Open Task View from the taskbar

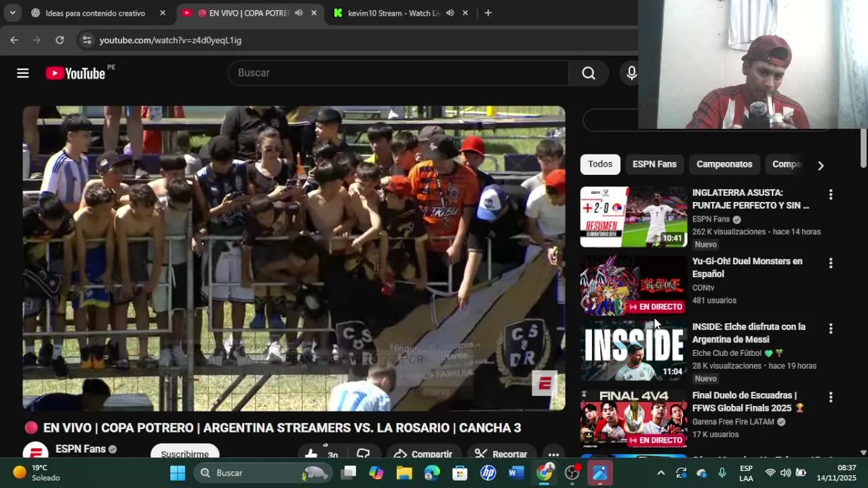tap(349, 473)
